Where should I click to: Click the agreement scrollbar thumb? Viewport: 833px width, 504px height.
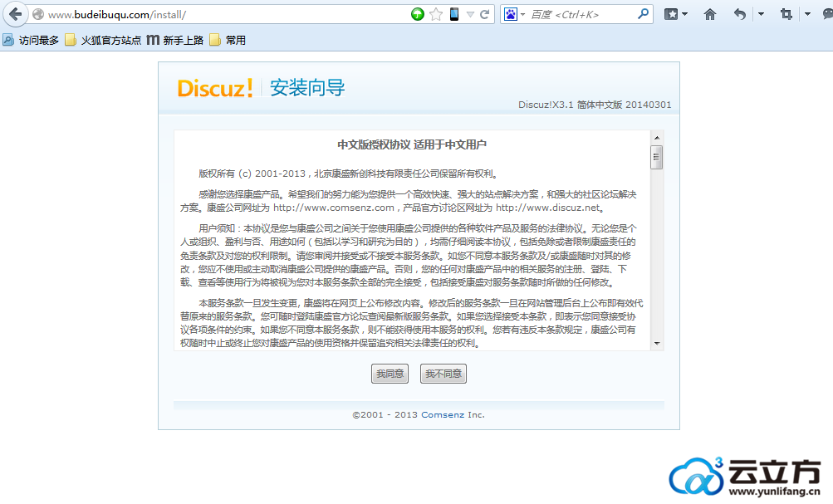point(657,157)
